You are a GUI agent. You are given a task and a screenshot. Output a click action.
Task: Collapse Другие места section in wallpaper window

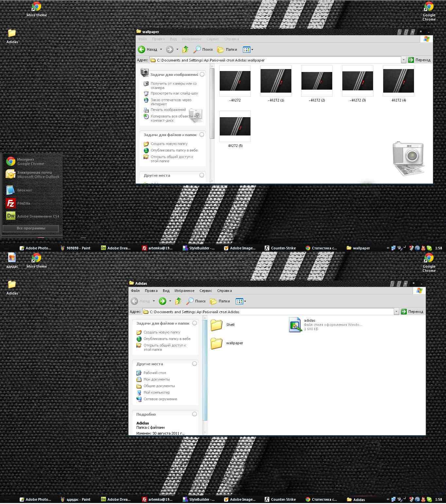202,175
